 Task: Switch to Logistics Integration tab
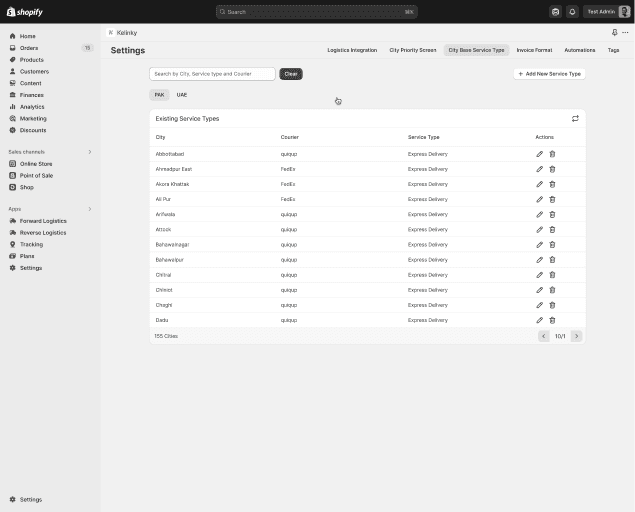352,50
